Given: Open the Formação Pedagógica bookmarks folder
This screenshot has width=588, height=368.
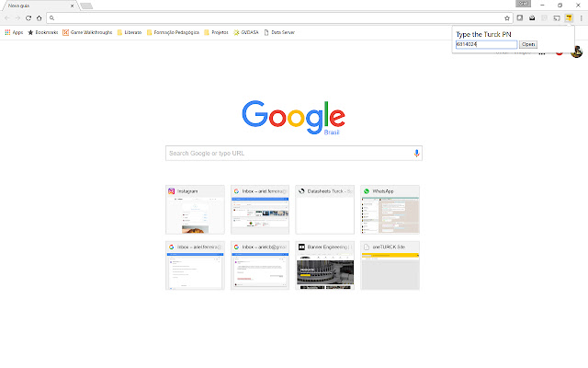Looking at the screenshot, I should 173,32.
